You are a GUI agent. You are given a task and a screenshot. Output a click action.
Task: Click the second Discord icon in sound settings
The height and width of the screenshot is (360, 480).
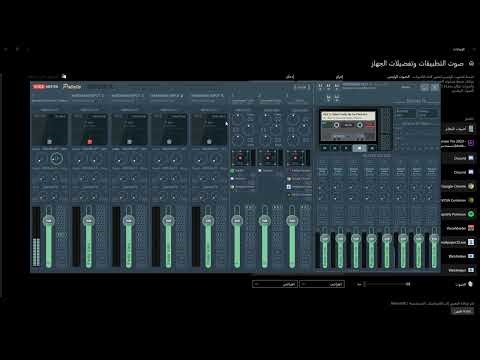coord(471,172)
